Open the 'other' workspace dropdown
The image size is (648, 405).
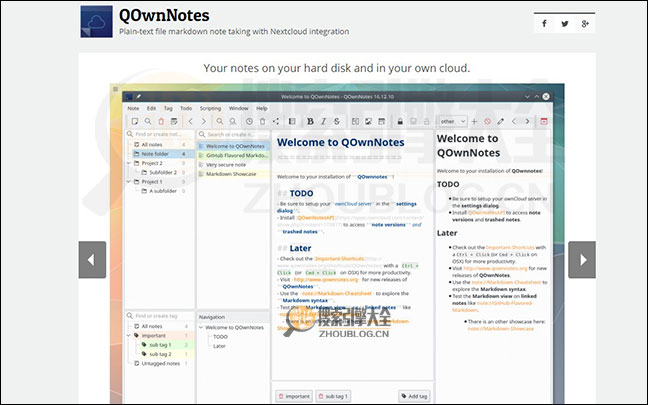(453, 121)
